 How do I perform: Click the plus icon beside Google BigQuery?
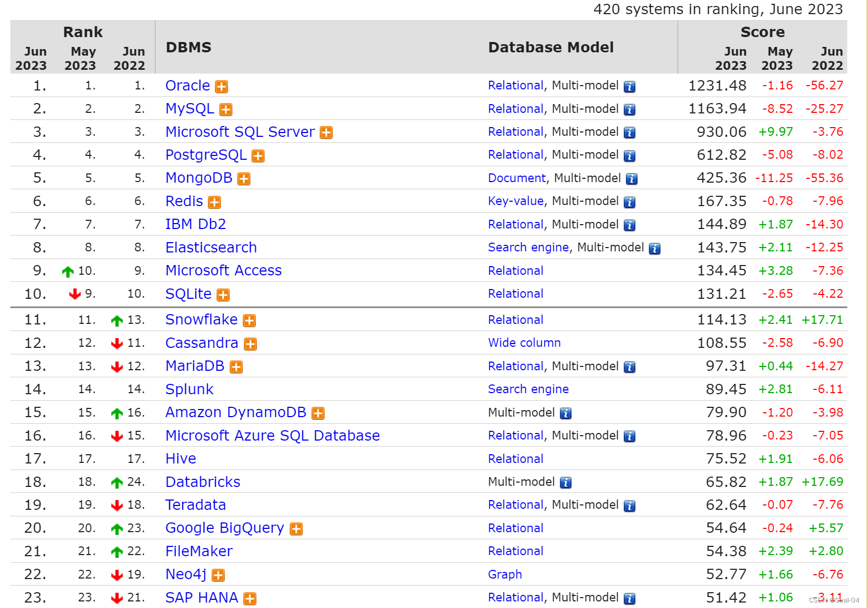click(x=296, y=529)
